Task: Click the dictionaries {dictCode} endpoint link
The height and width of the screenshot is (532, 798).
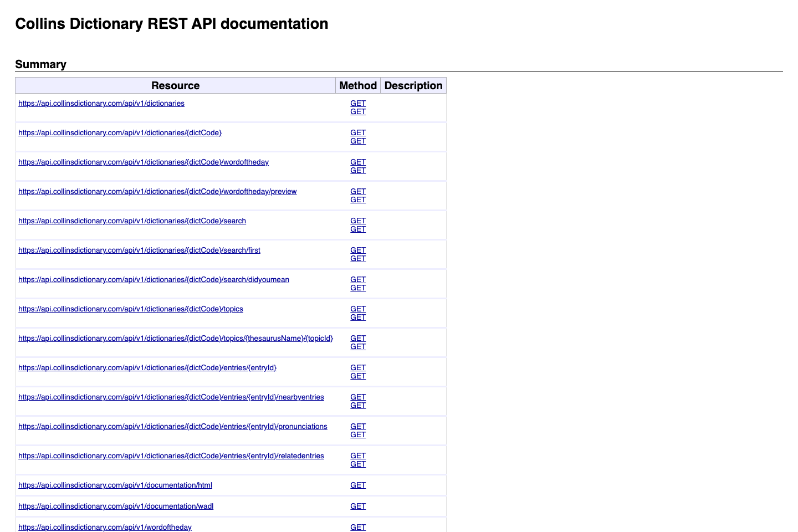Action: tap(120, 132)
